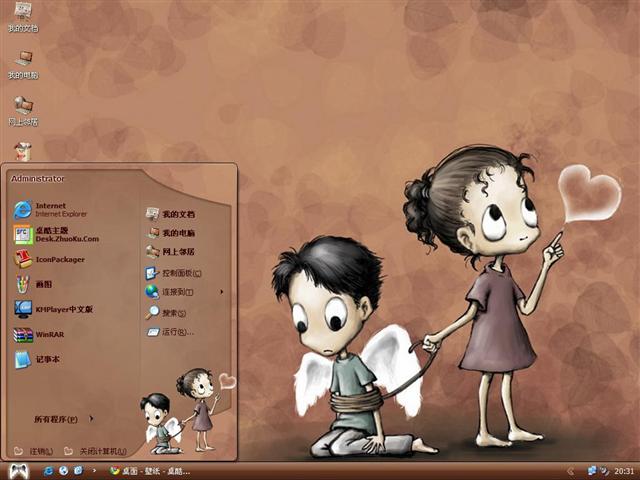Launch IconPackager from the Start menu
Screen dimensions: 640x480
(49, 260)
